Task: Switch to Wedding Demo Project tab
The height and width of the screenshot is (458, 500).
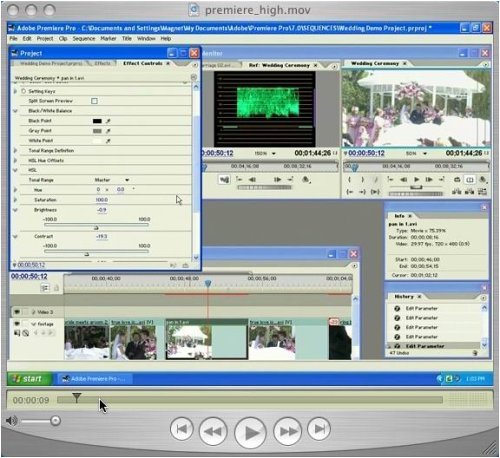Action: click(x=50, y=63)
